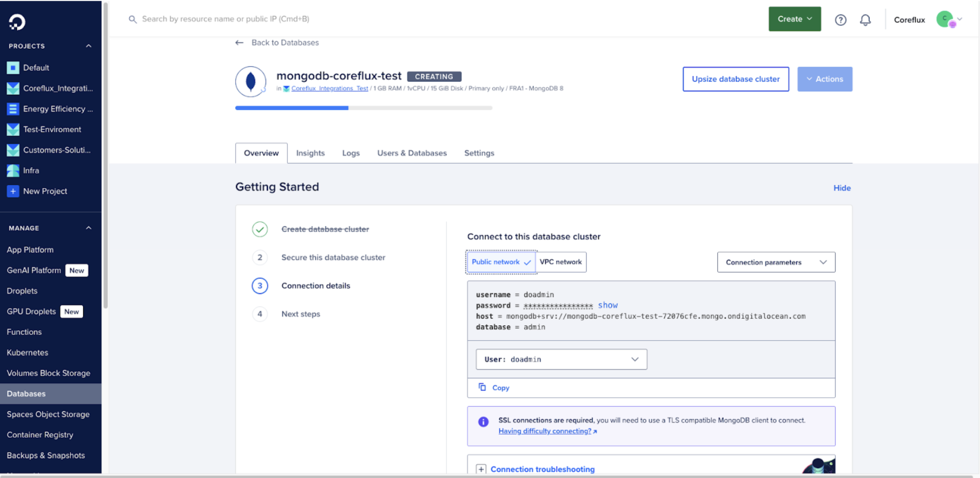Viewport: 980px width, 478px height.
Task: Click Upsize database cluster
Action: [x=736, y=79]
